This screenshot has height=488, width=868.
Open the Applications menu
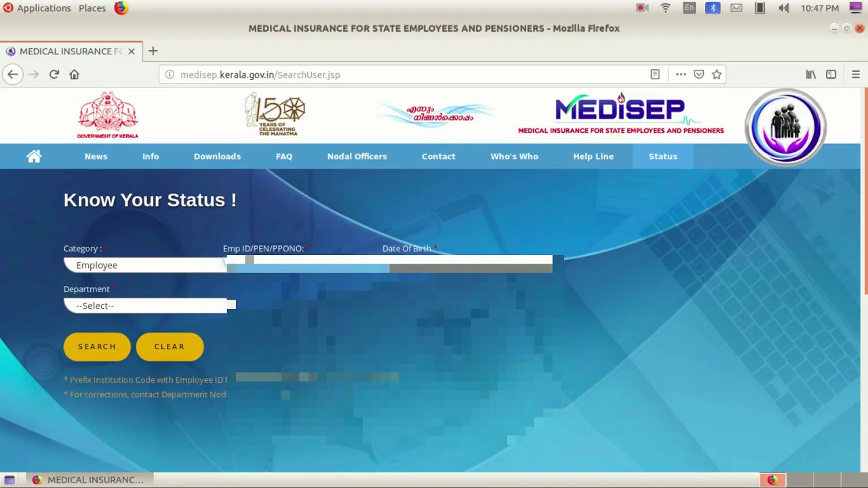coord(44,8)
